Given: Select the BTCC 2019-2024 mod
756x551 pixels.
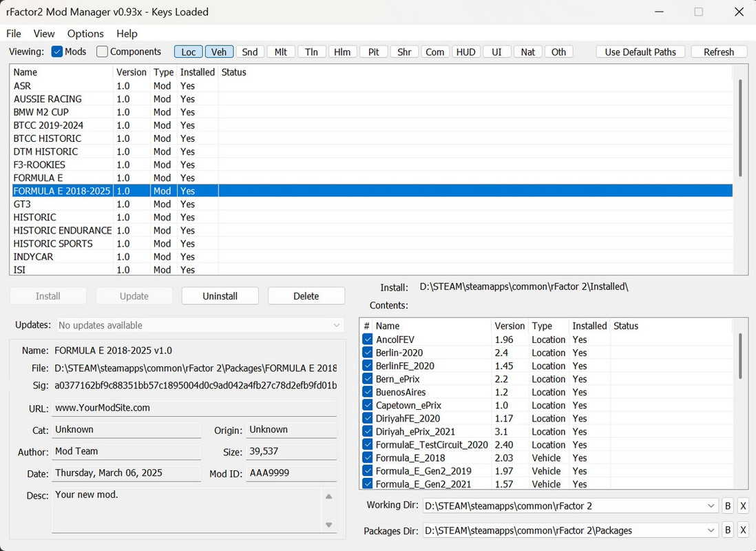Looking at the screenshot, I should coord(371,125).
